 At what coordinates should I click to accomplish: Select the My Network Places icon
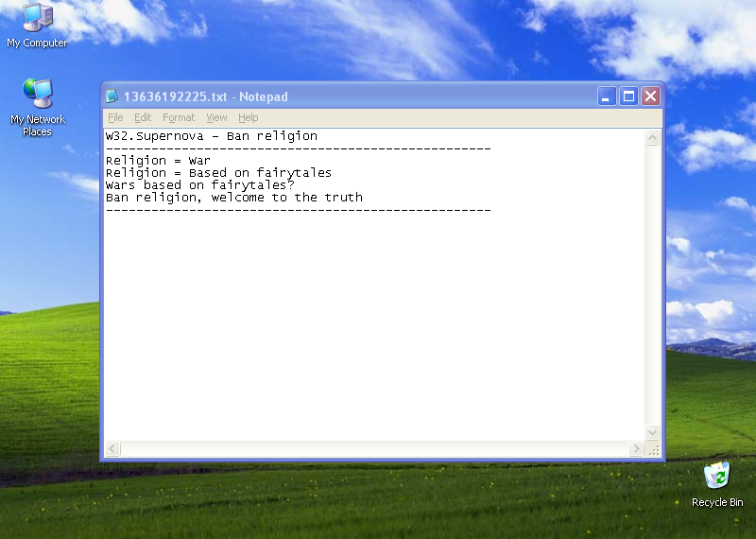coord(37,107)
